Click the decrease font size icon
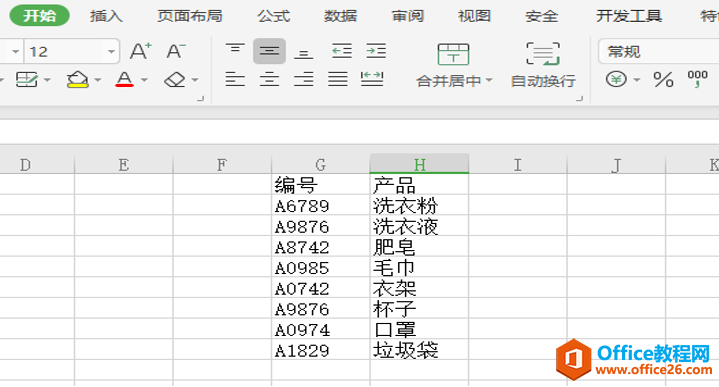The image size is (719, 387). [176, 51]
